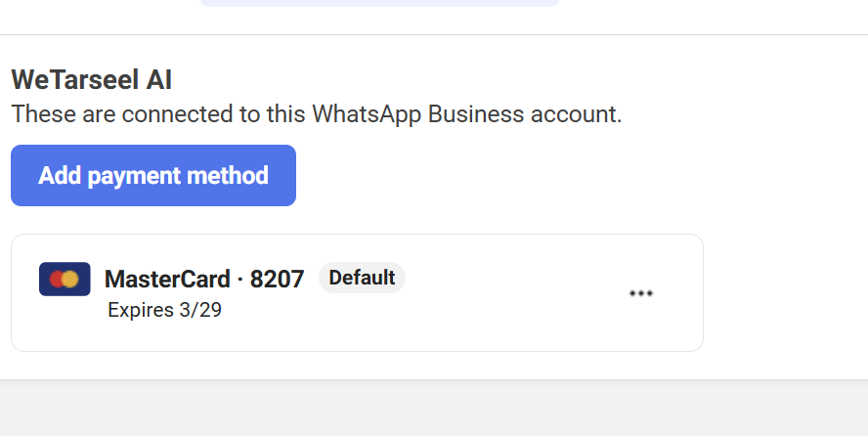This screenshot has height=436, width=868.
Task: Click the MasterCard logo icon
Action: tap(65, 279)
